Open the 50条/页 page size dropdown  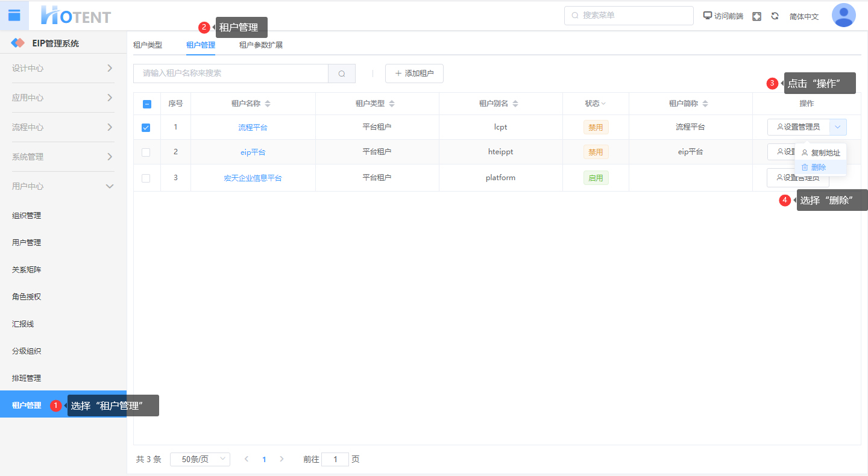click(x=200, y=459)
